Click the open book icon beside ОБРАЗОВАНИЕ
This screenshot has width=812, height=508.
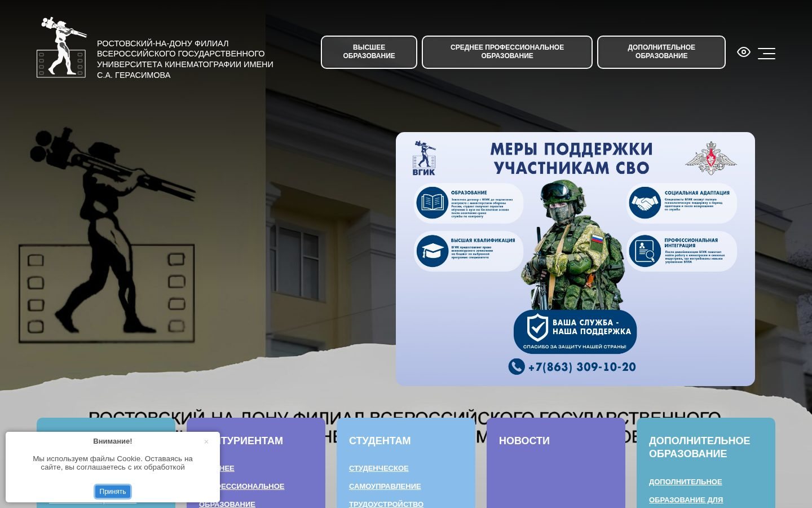(x=433, y=203)
